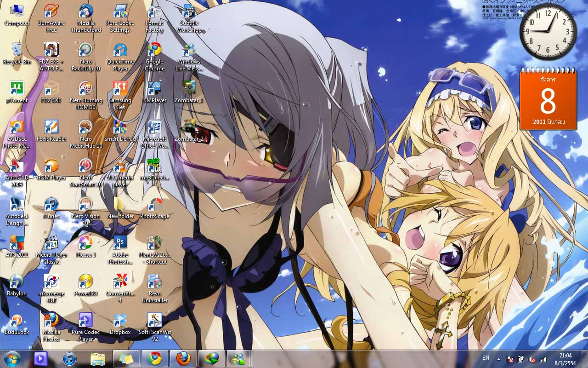Launch the KMPlayer desktop shortcut
588x368 pixels.
[155, 92]
